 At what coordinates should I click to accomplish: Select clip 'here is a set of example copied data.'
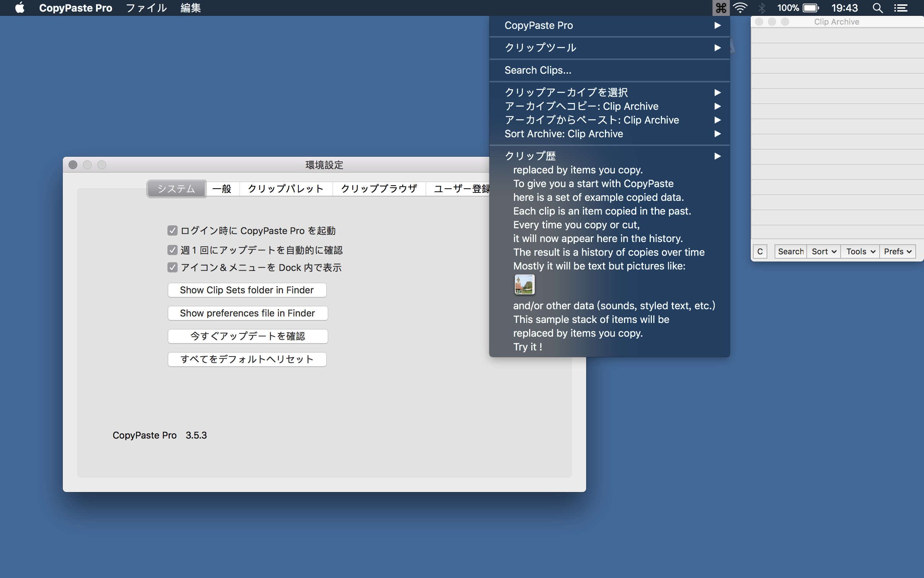click(609, 197)
